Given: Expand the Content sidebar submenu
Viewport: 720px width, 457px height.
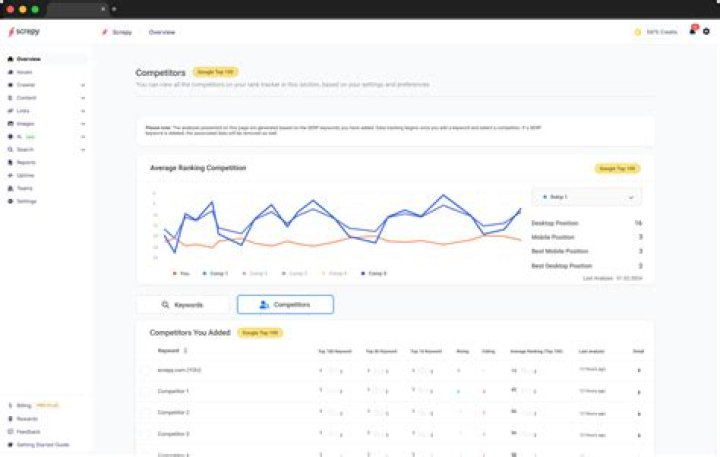Looking at the screenshot, I should pyautogui.click(x=82, y=98).
